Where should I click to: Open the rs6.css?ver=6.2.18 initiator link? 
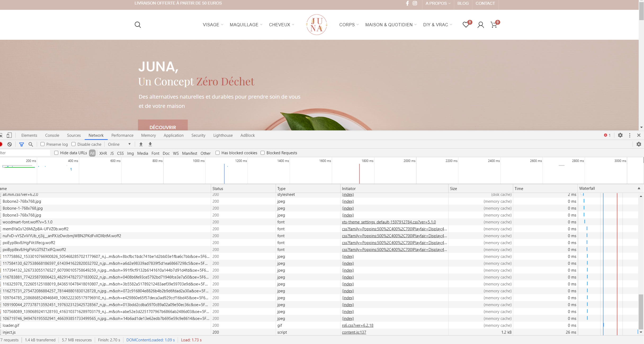click(x=357, y=325)
